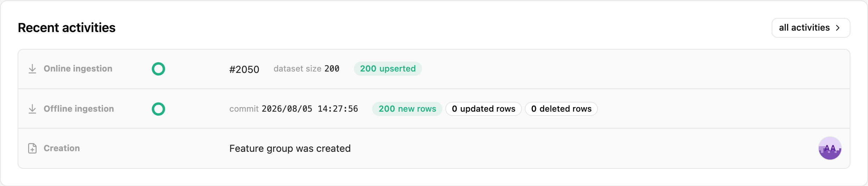Click the 0 deleted rows badge

[x=561, y=109]
